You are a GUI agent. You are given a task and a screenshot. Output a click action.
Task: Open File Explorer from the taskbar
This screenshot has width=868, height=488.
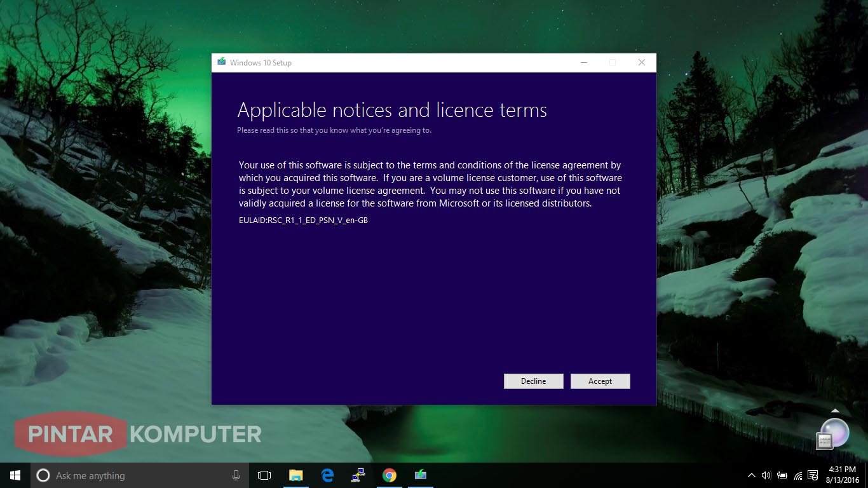295,475
